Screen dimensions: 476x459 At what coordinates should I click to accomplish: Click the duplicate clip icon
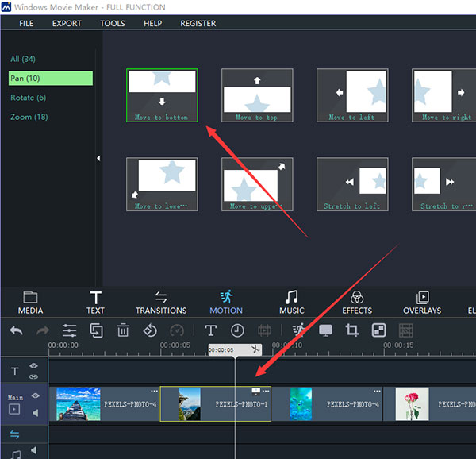click(96, 330)
